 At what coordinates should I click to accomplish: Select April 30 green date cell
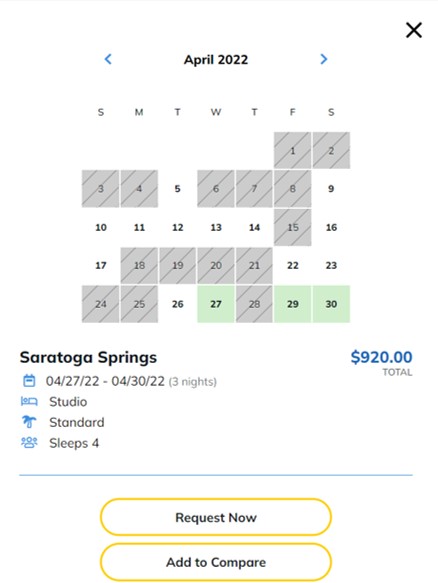pos(331,304)
